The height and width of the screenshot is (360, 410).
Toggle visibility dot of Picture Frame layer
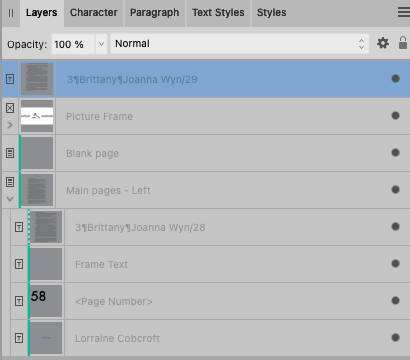pos(395,116)
